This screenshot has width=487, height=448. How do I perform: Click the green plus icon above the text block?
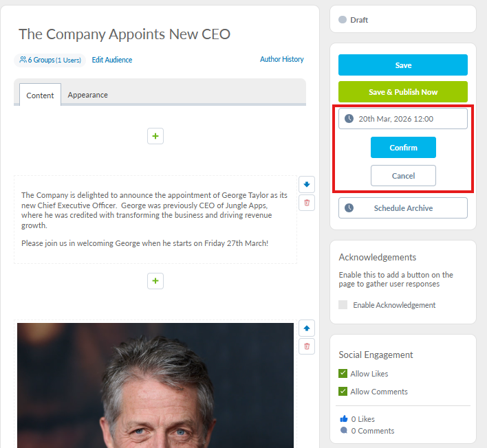(155, 136)
